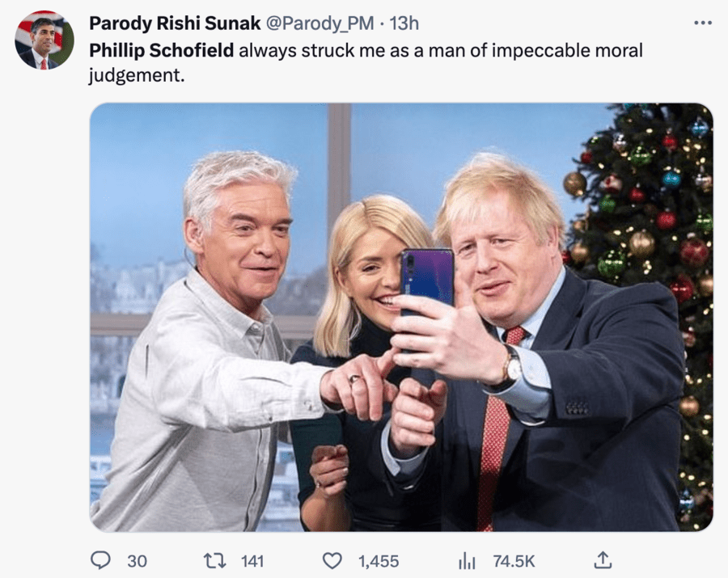The image size is (728, 578).
Task: Click the 141 retweets count
Action: tap(252, 561)
